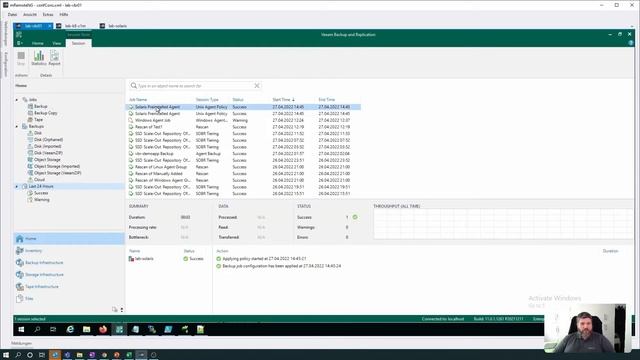
Task: Open the Hilfe menu
Action: coord(64,15)
